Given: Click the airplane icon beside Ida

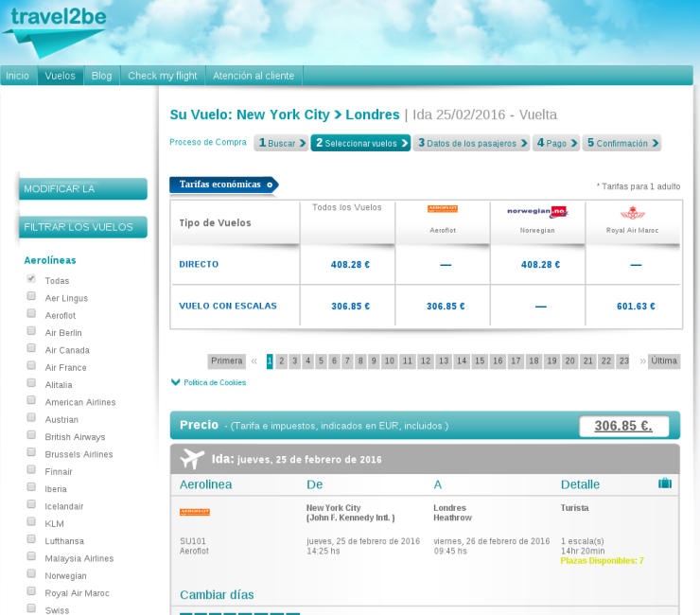Looking at the screenshot, I should coord(192,459).
